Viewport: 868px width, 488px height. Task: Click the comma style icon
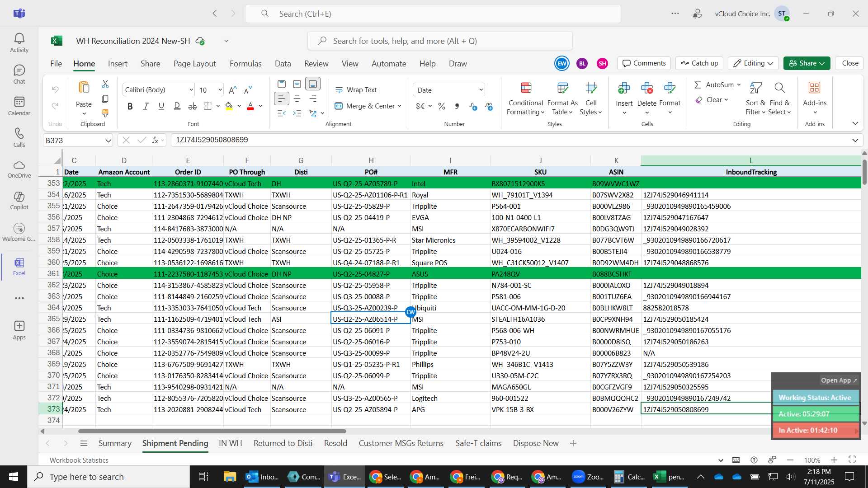coord(457,106)
